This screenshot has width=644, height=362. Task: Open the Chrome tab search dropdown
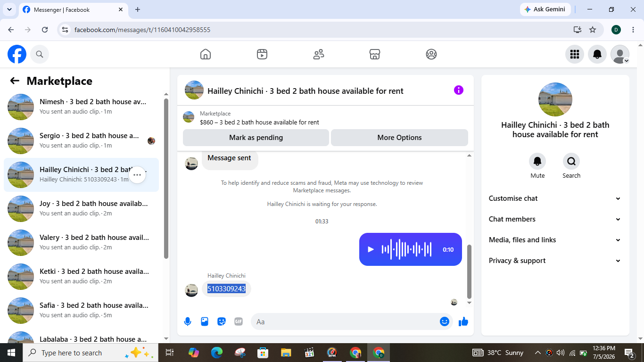[9, 9]
